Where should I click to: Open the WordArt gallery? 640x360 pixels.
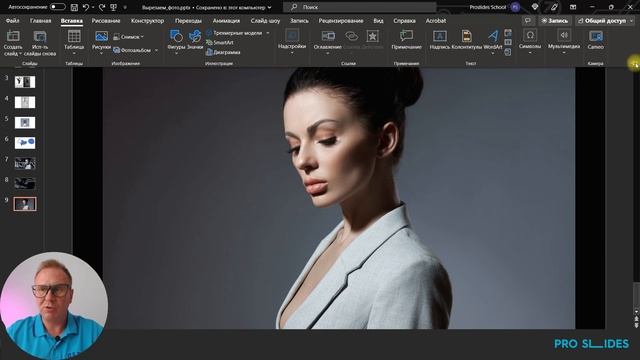[x=493, y=42]
